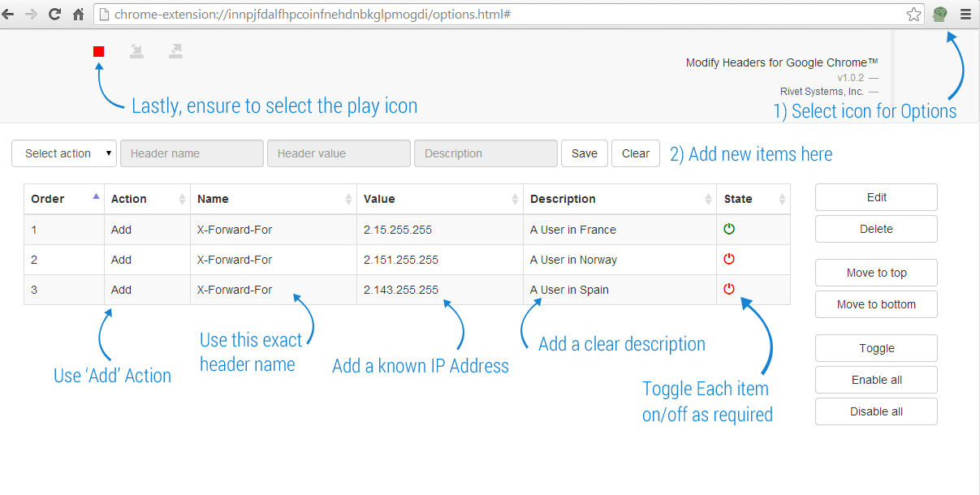Go to the browser home page
Image resolution: width=980 pixels, height=495 pixels.
point(79,14)
